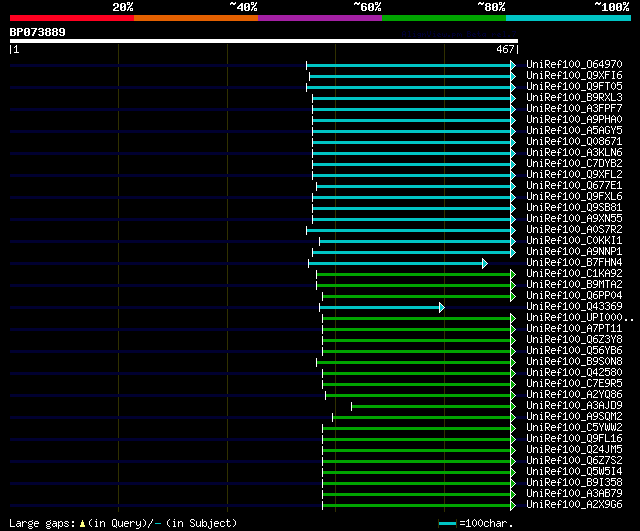Click the arrowhead ending UniRef100_B7FHN4 alignment
The width and height of the screenshot is (640, 531).
[x=485, y=264]
